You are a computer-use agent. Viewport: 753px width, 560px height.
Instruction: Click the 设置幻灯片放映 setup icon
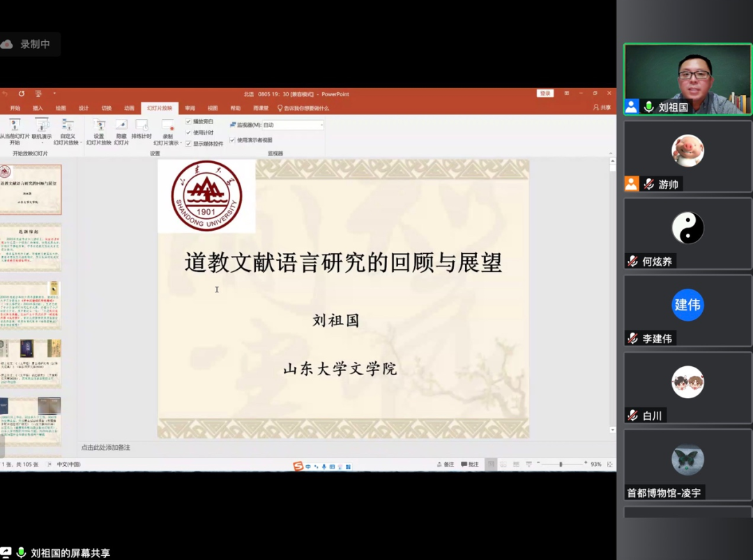(99, 126)
